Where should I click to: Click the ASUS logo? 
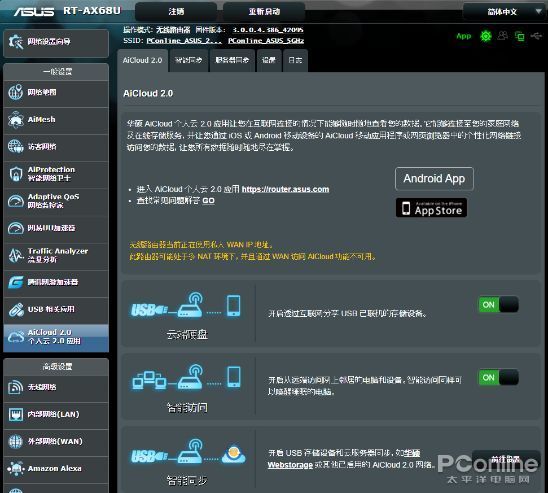point(34,12)
